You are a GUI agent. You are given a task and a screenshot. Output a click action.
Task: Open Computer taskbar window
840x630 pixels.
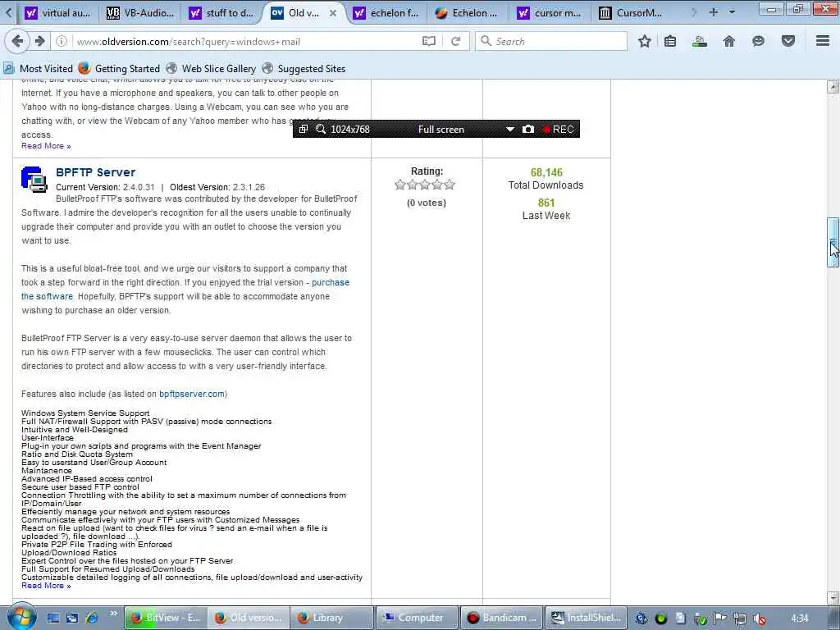pyautogui.click(x=417, y=619)
